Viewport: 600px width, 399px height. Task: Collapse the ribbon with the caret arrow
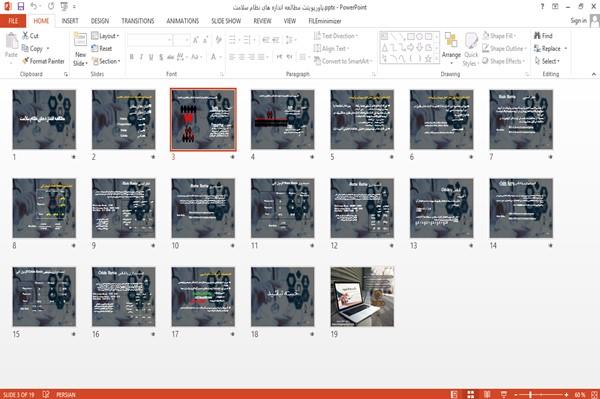click(x=594, y=74)
